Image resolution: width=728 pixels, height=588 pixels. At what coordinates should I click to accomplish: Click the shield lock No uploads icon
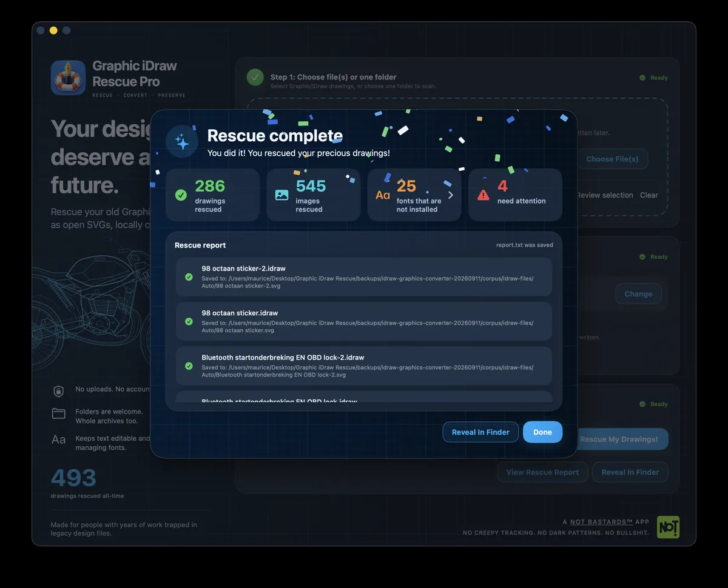[59, 391]
